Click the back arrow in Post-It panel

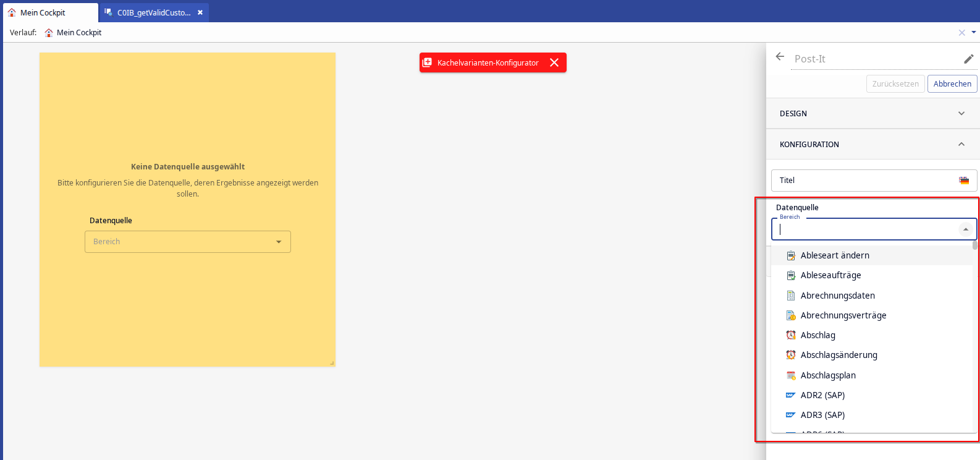click(x=780, y=57)
